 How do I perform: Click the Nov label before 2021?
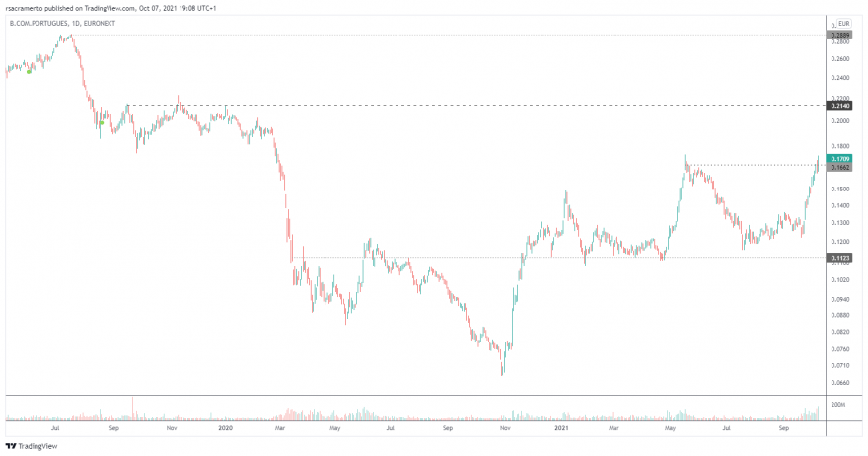point(505,428)
